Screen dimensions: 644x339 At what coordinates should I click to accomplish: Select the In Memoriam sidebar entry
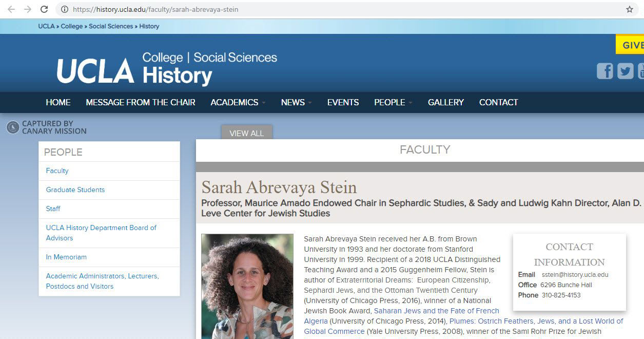tap(66, 257)
